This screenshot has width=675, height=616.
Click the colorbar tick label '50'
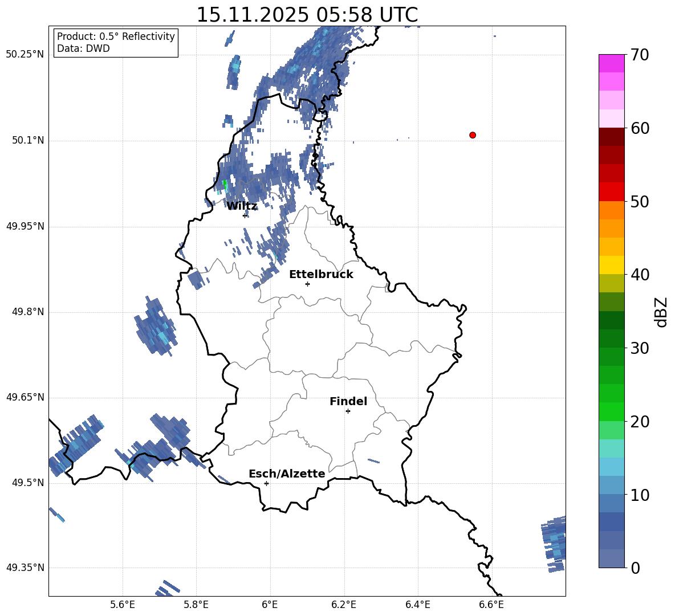[640, 201]
